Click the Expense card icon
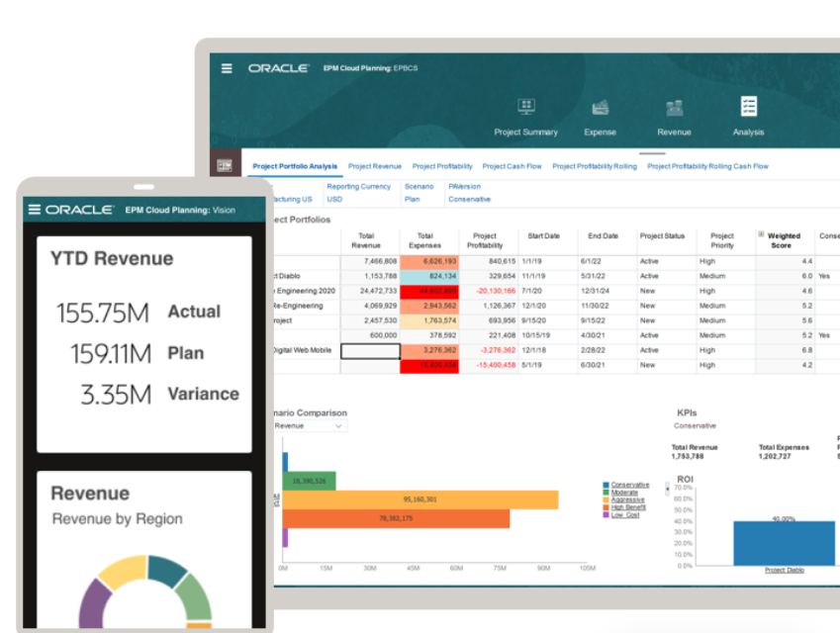This screenshot has height=633, width=840. coord(600,108)
